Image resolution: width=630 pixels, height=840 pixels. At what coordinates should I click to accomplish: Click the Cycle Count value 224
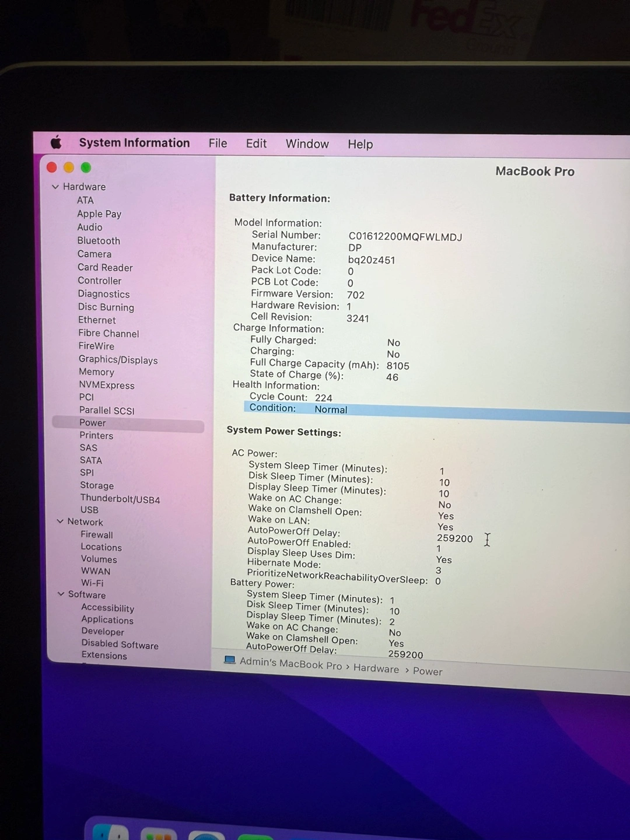tap(324, 398)
